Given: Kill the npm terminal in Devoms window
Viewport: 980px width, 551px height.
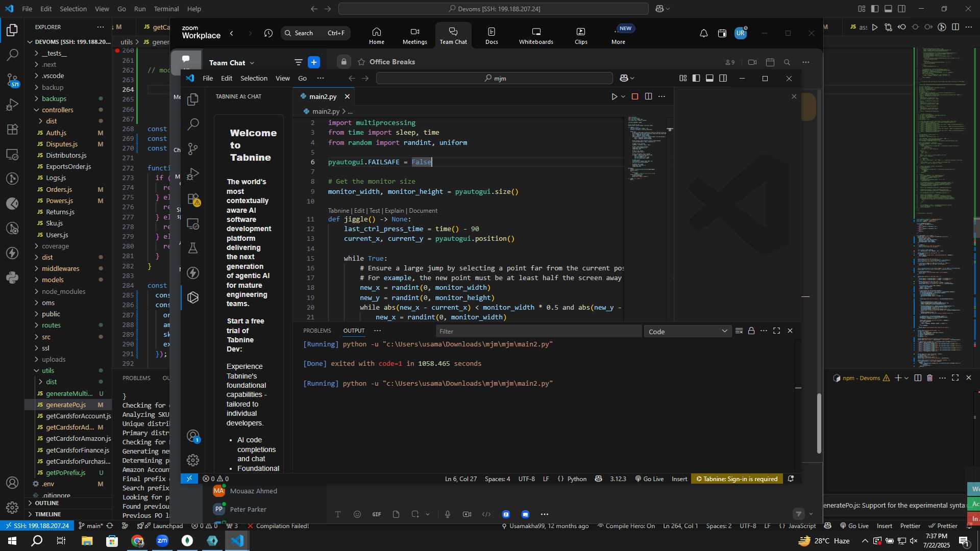Looking at the screenshot, I should coord(929,378).
